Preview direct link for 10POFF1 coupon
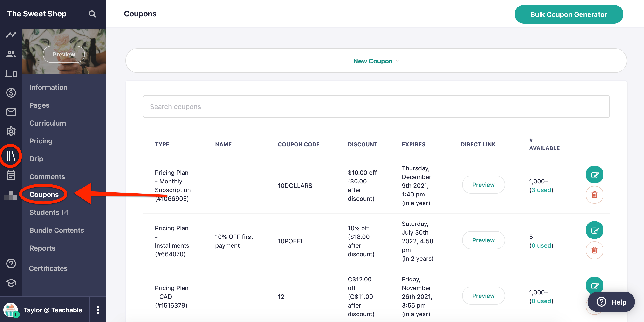 (483, 240)
